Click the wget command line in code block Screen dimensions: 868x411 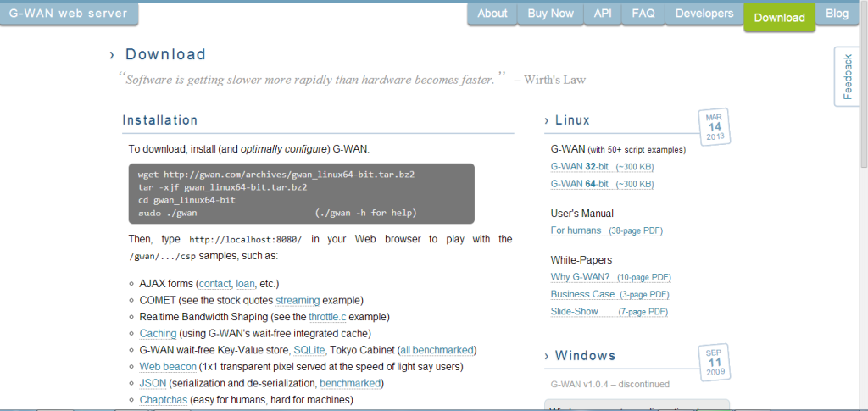(276, 175)
